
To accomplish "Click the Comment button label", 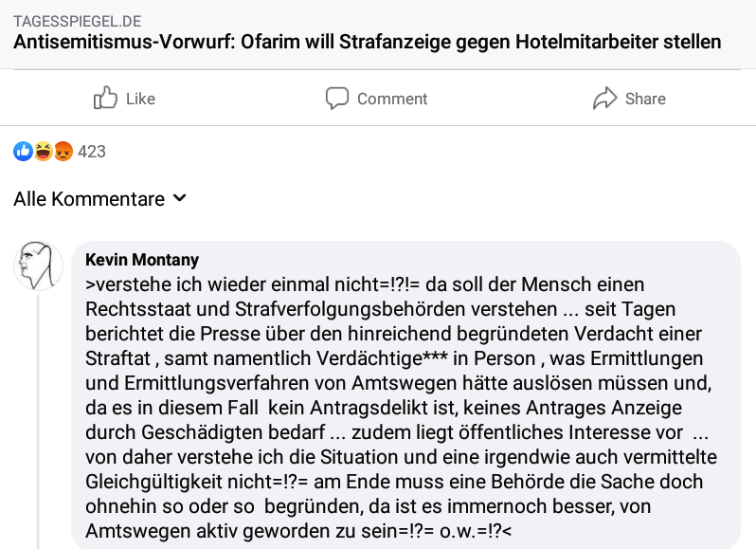I will tap(392, 99).
